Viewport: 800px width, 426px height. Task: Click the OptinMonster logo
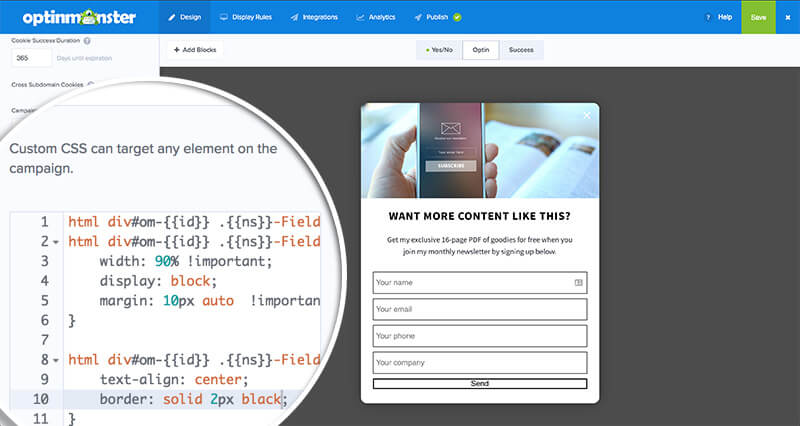click(x=79, y=17)
